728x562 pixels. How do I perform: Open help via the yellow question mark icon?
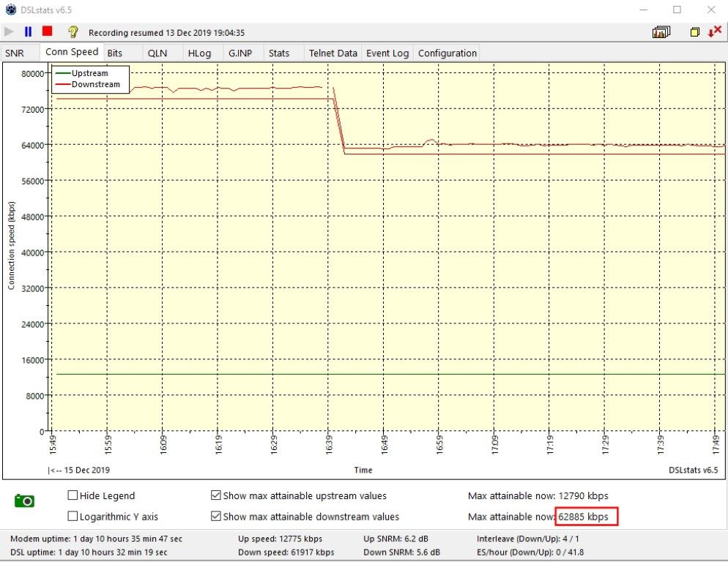coord(73,31)
